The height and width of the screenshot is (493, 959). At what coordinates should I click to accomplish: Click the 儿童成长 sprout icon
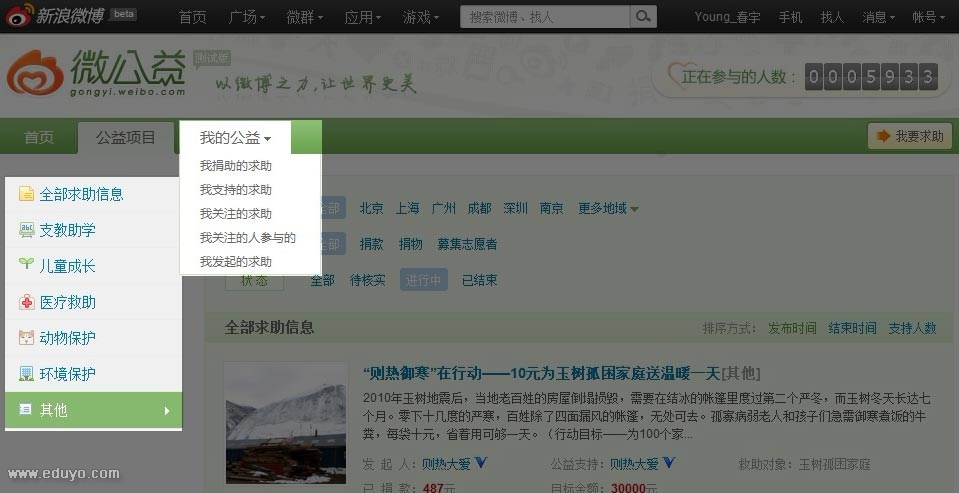click(26, 266)
